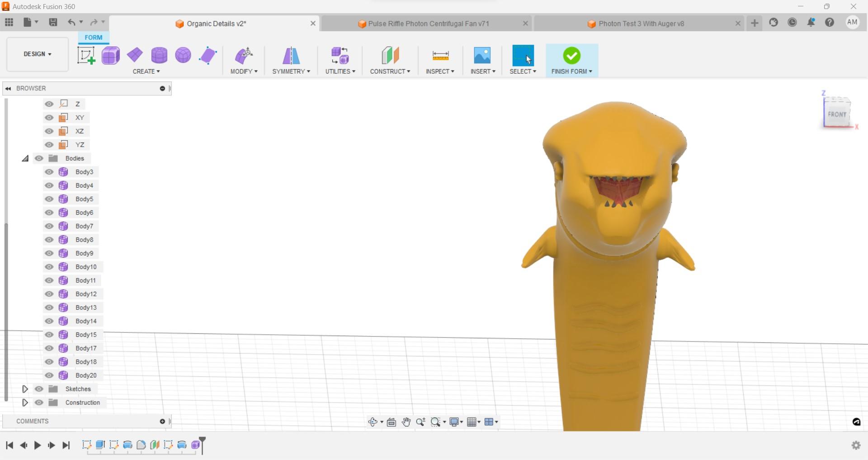The image size is (868, 460).
Task: Hide the Sketches folder
Action: (39, 389)
